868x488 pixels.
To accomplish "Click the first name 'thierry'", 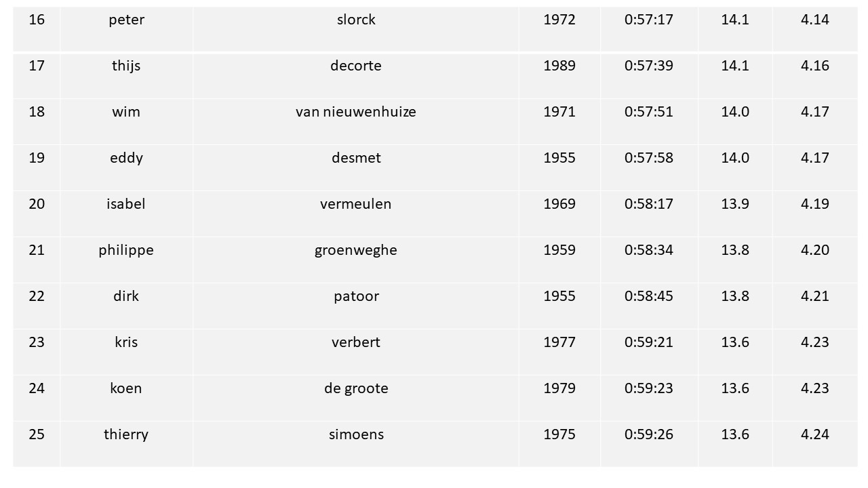I will pyautogui.click(x=126, y=434).
